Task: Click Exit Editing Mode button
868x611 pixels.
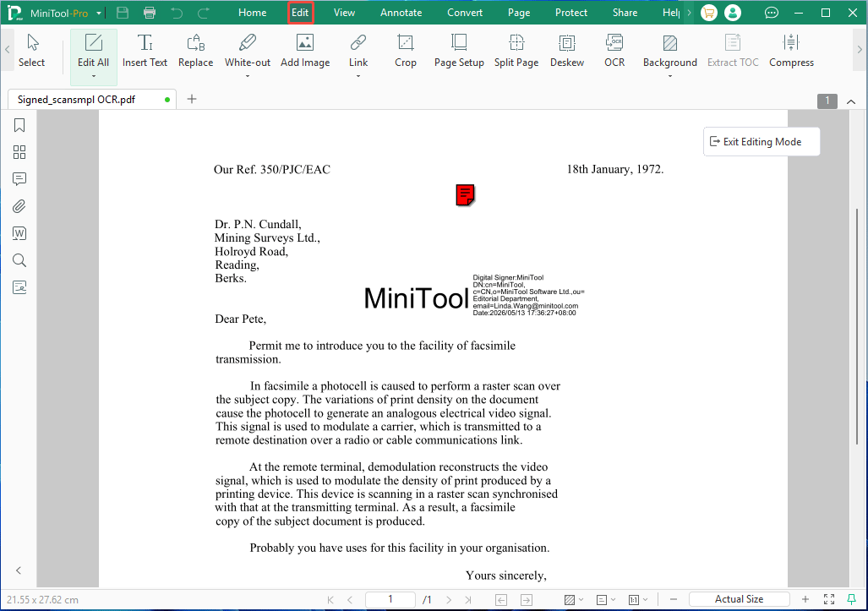Action: pos(762,142)
